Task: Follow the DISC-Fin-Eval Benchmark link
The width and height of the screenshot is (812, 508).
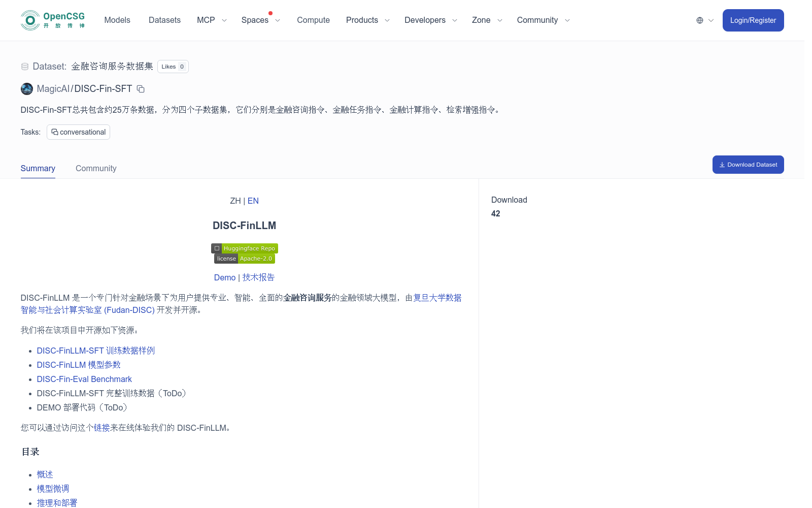Action: (84, 379)
